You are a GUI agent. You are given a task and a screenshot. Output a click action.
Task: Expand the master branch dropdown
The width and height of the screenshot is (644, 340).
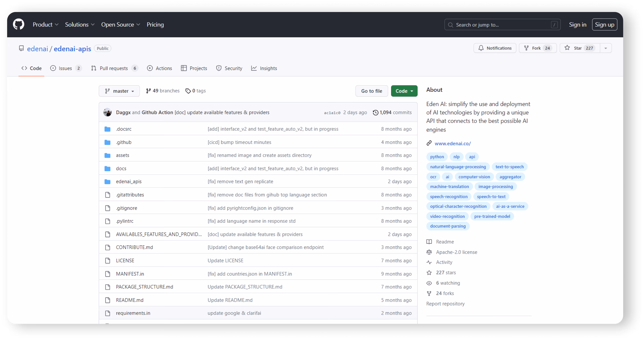119,91
